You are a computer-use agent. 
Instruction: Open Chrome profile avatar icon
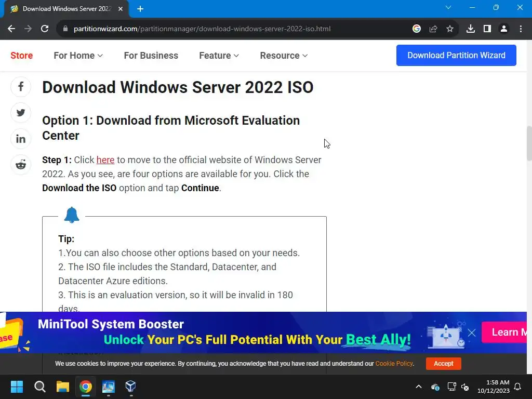(x=504, y=29)
